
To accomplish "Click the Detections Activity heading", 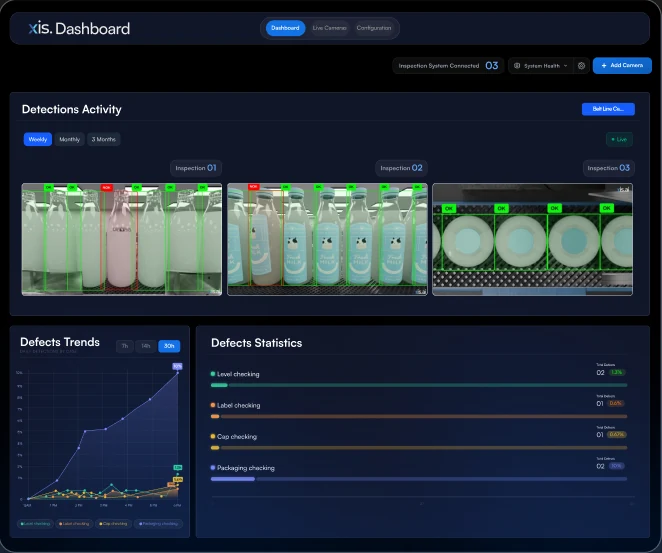I will point(72,109).
